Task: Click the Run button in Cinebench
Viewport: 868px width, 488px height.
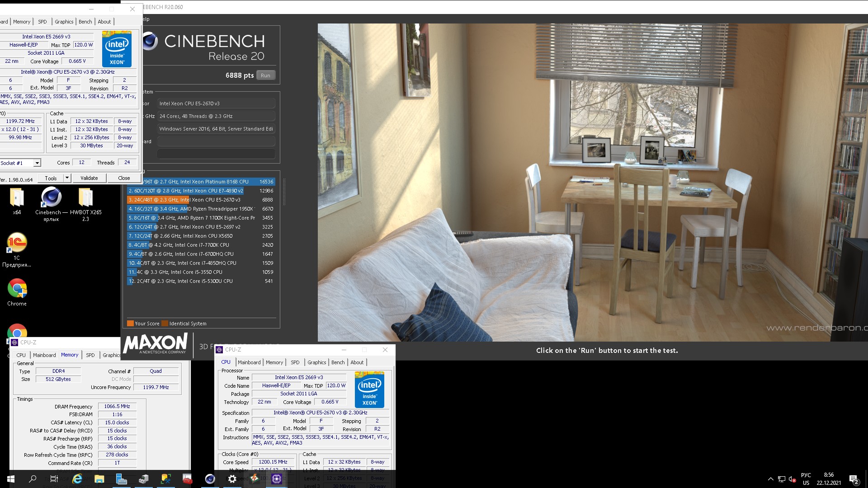Action: pyautogui.click(x=265, y=75)
